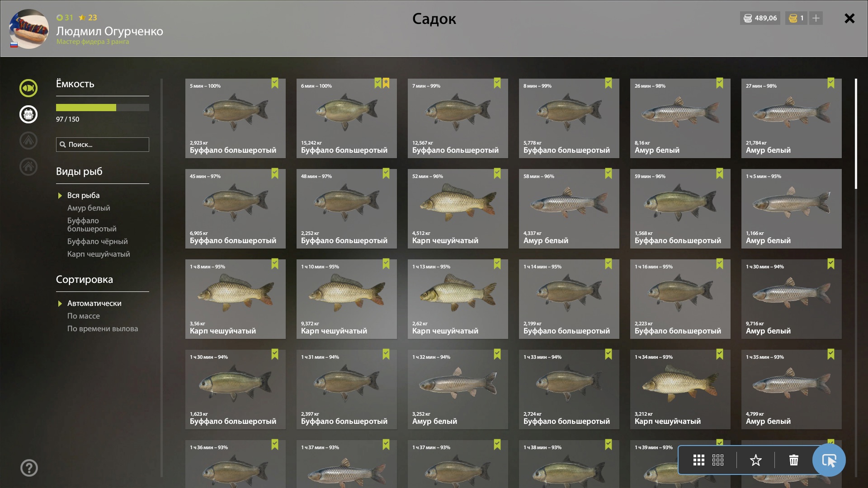This screenshot has width=868, height=488.
Task: Sort fish По массе
Action: [x=84, y=316]
